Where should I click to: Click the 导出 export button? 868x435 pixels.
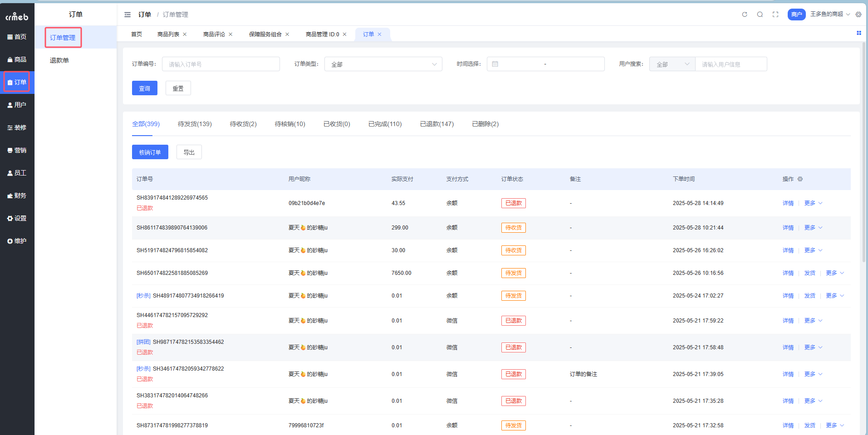[189, 152]
